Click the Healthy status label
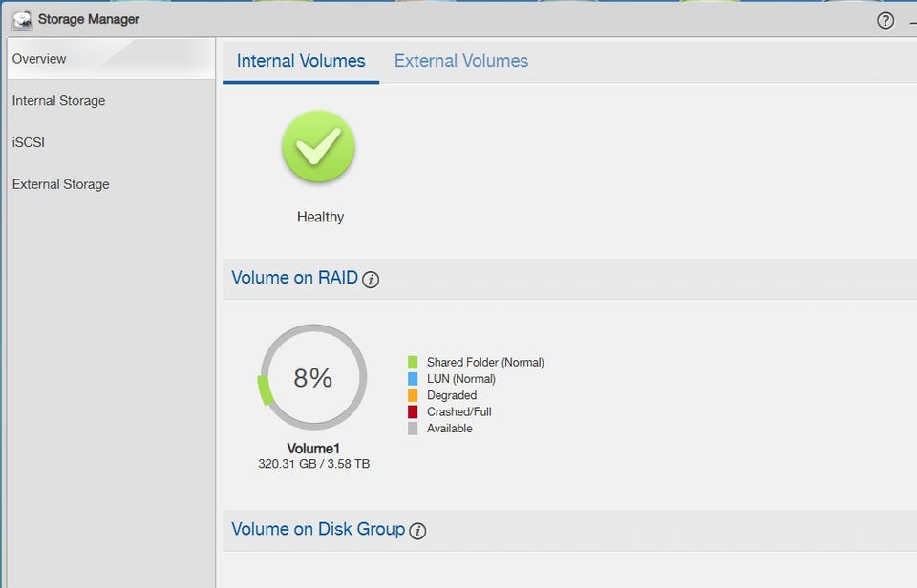This screenshot has width=917, height=588. [x=320, y=217]
